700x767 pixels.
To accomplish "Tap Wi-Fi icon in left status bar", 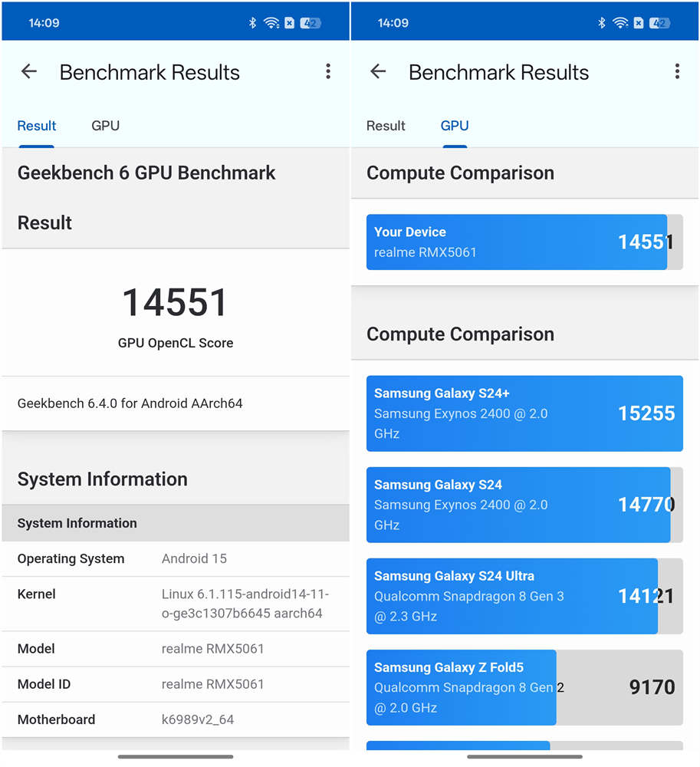I will [x=271, y=22].
